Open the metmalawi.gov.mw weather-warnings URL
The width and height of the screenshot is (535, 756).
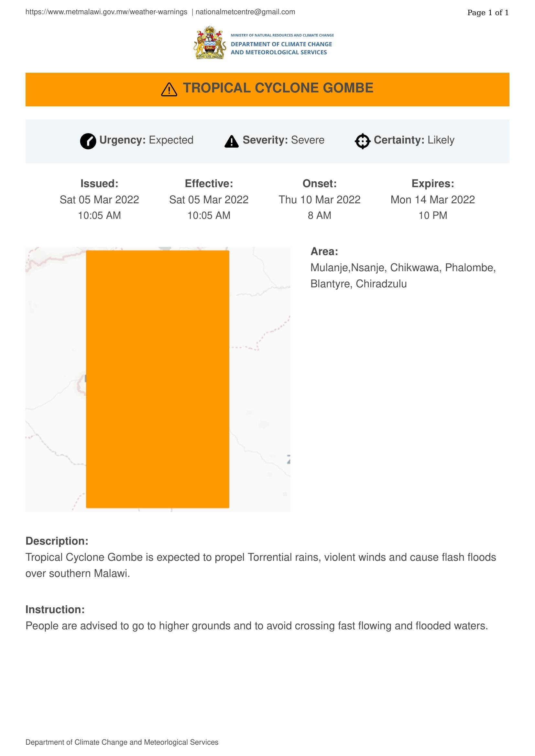click(x=106, y=12)
